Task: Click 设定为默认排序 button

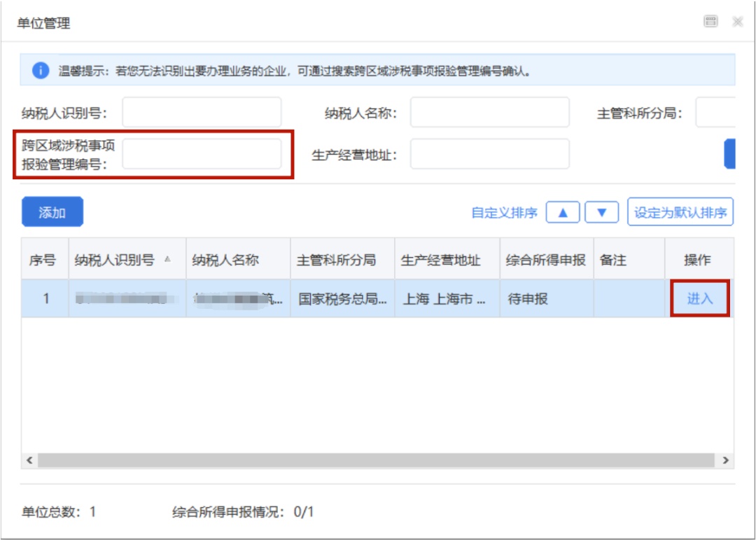Action: click(x=680, y=212)
